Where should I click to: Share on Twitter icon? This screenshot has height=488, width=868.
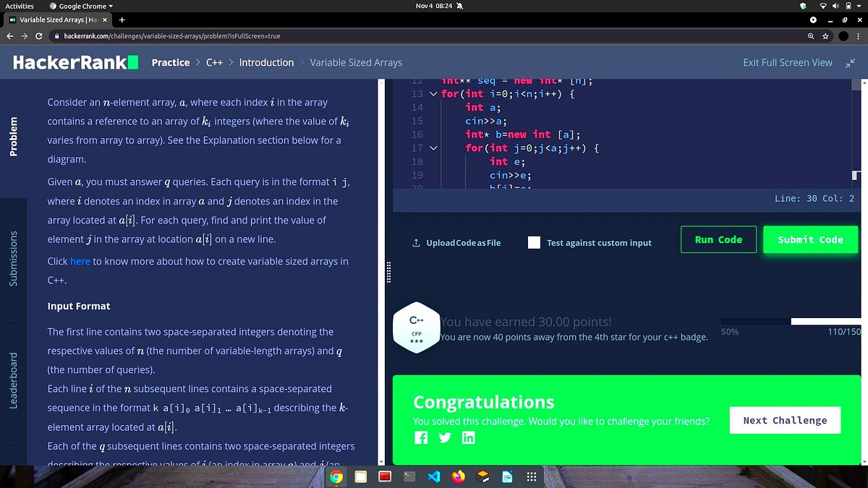445,437
